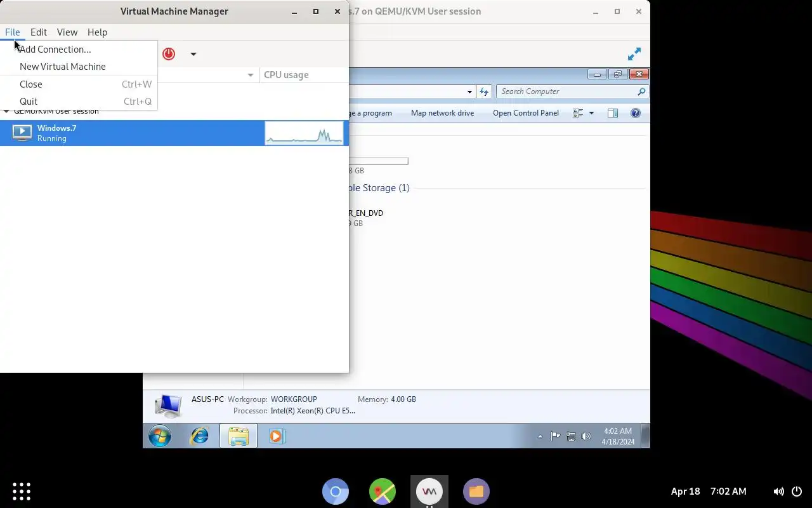The height and width of the screenshot is (508, 812).
Task: Click the ASUS-PC computer icon in details pane
Action: [168, 406]
